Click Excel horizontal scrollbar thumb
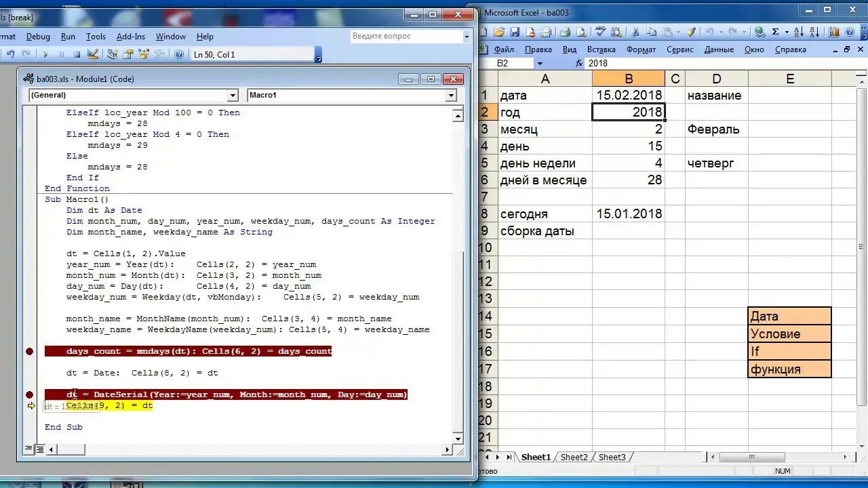The height and width of the screenshot is (488, 868). tap(751, 457)
